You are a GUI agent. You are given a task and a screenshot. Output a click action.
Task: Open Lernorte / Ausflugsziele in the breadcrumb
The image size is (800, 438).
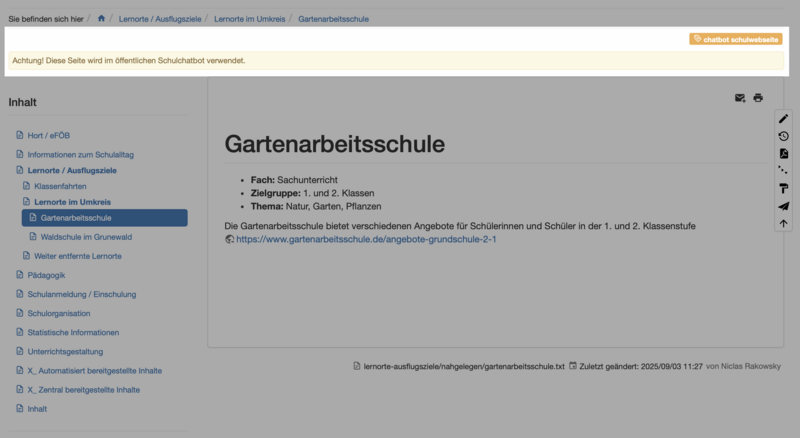point(160,18)
